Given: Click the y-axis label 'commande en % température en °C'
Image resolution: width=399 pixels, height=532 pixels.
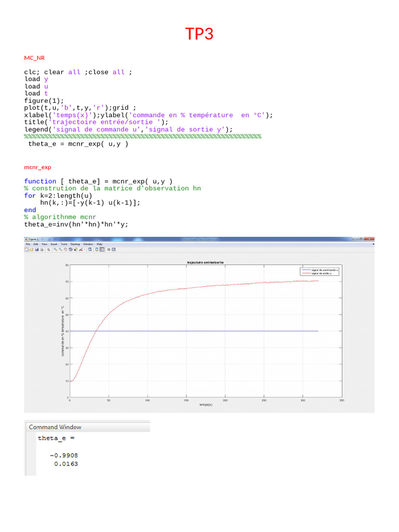Looking at the screenshot, I should point(63,331).
